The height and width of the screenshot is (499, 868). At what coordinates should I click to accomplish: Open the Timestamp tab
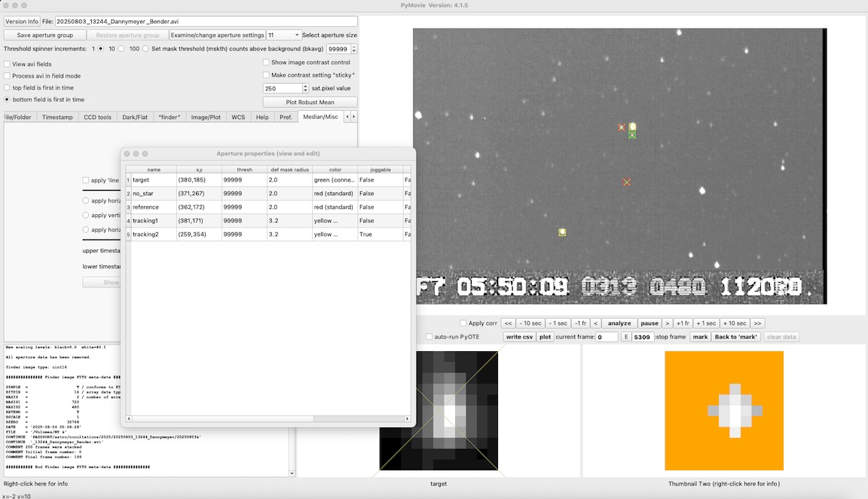tap(57, 117)
